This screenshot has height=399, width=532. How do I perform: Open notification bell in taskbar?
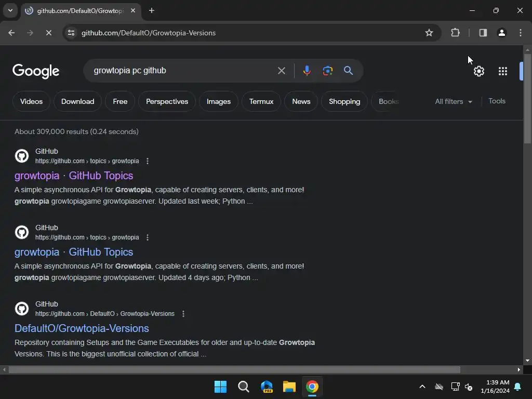(518, 387)
